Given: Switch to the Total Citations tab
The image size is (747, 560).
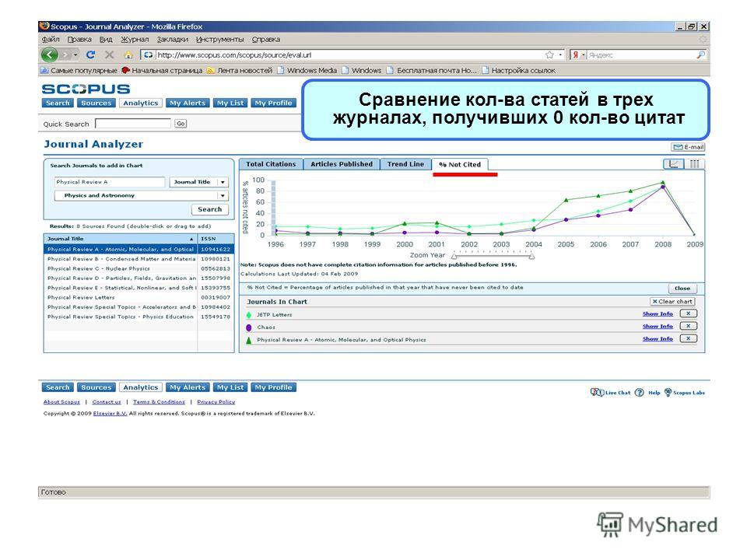Looking at the screenshot, I should [271, 164].
